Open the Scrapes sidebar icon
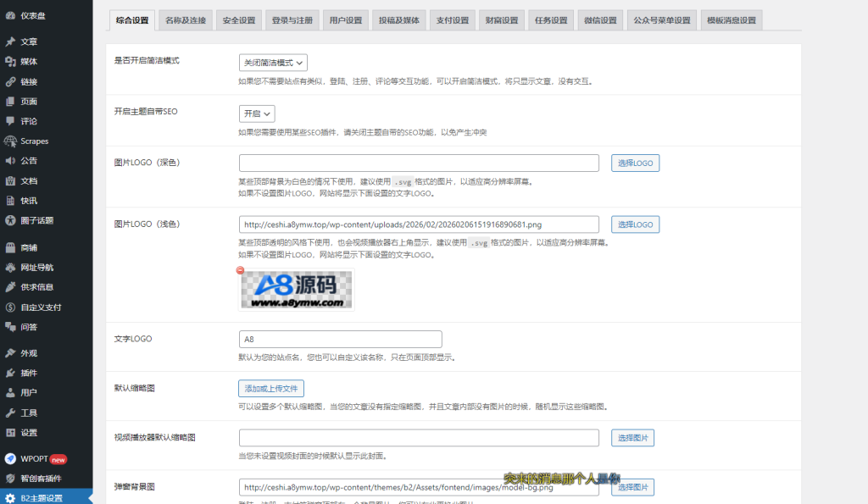The height and width of the screenshot is (504, 868). (12, 141)
